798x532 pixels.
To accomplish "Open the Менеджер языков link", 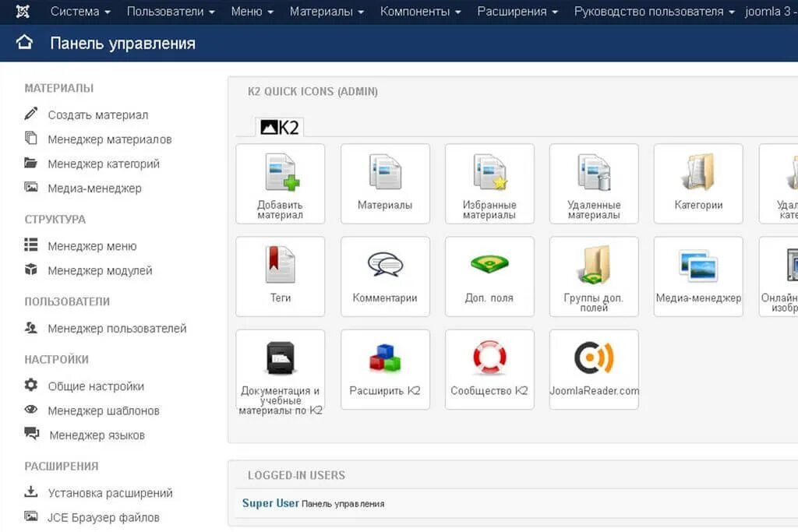I will click(97, 435).
